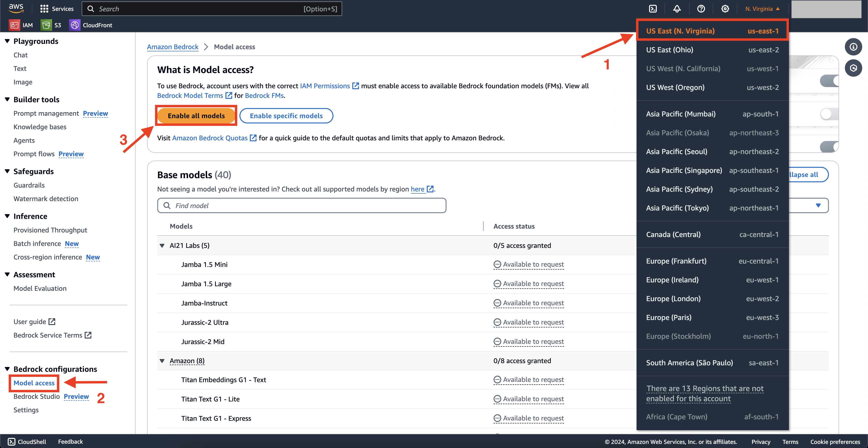868x448 pixels.
Task: Click status icon for Jamba 1.5 Mini
Action: tap(497, 265)
